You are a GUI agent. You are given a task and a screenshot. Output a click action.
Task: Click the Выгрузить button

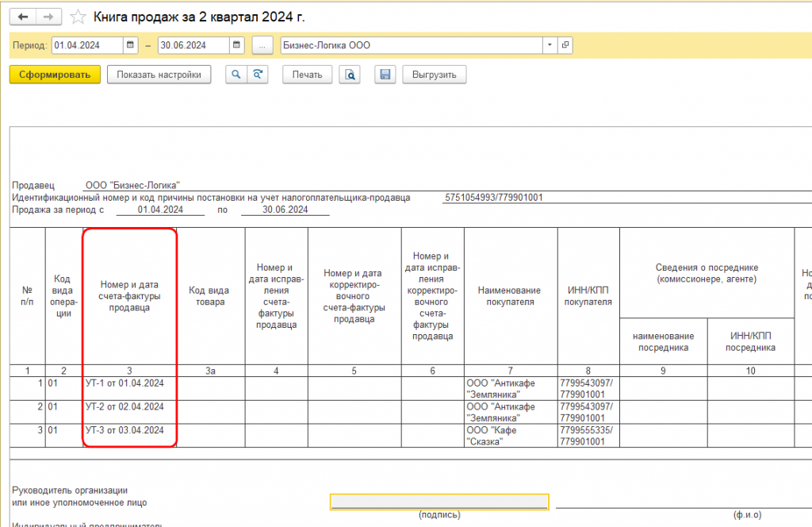(435, 75)
